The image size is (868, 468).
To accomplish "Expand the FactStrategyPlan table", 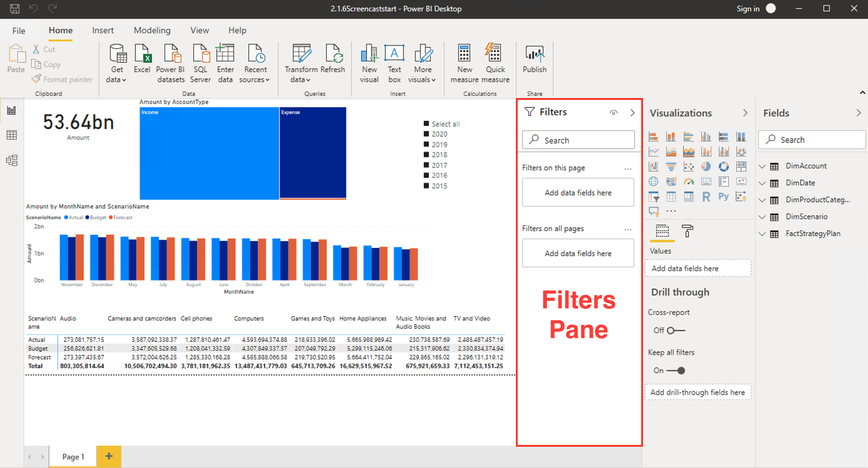I will (x=762, y=234).
